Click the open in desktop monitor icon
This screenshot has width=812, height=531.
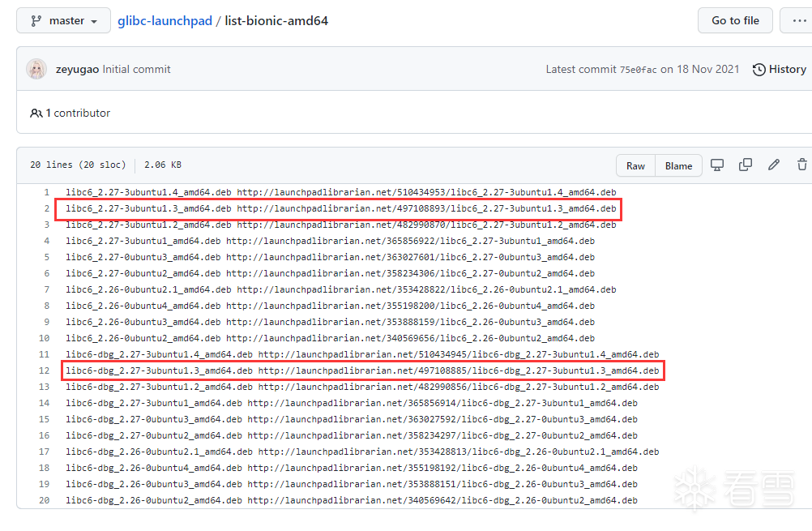point(716,165)
